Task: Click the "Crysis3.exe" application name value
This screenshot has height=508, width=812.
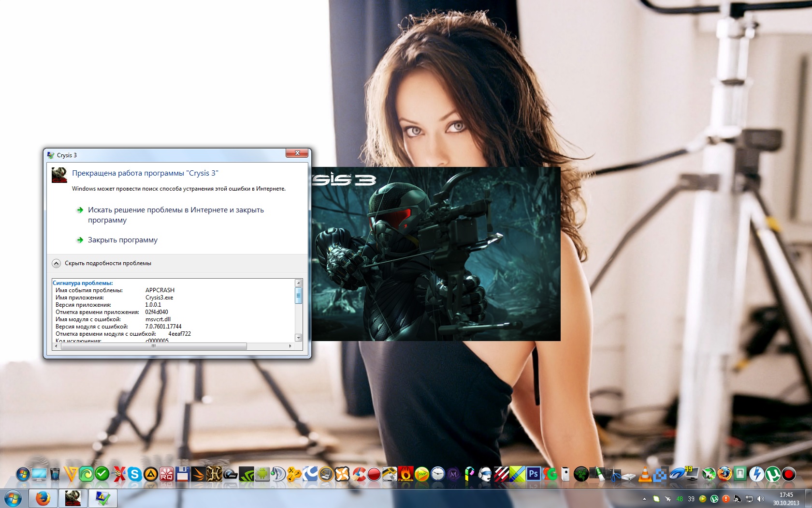Action: point(159,298)
